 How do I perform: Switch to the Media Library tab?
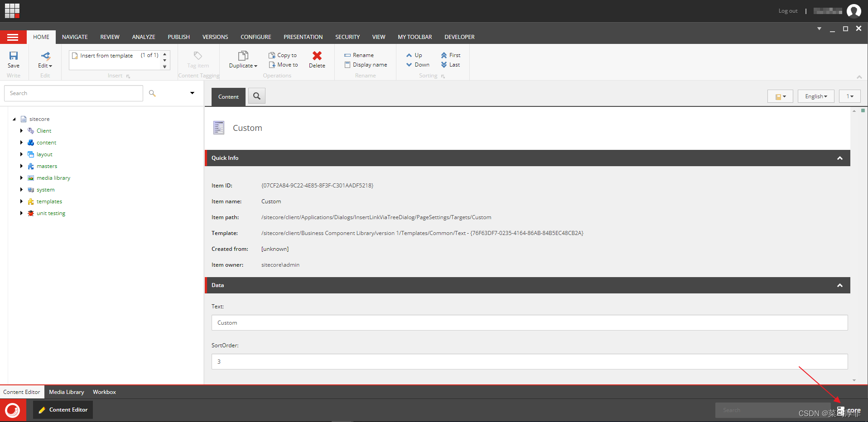67,392
